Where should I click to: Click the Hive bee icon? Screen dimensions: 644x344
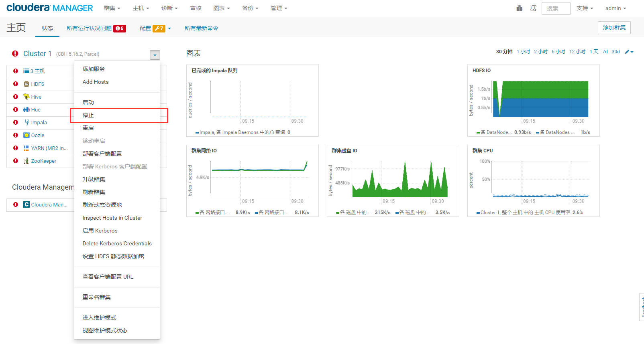pyautogui.click(x=26, y=97)
